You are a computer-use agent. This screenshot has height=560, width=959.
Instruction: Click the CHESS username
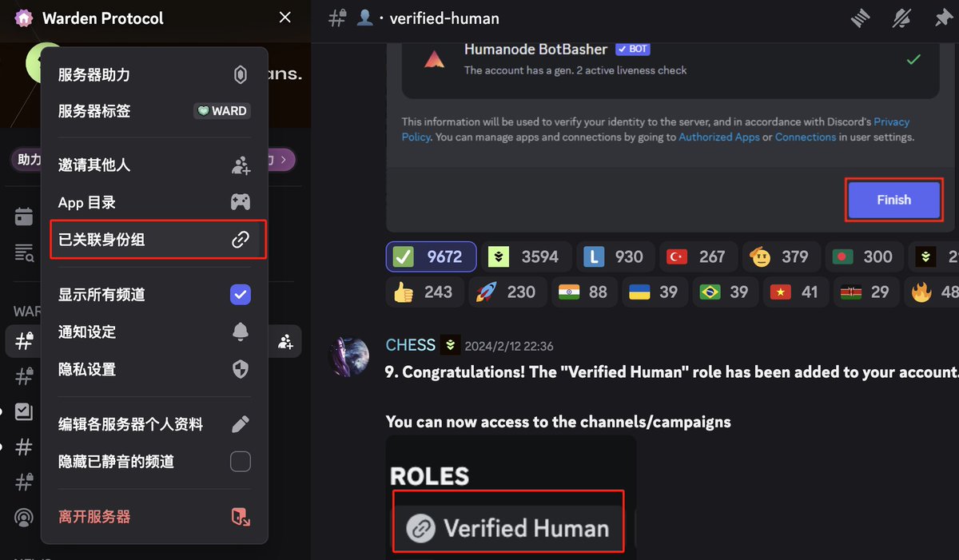click(x=411, y=345)
